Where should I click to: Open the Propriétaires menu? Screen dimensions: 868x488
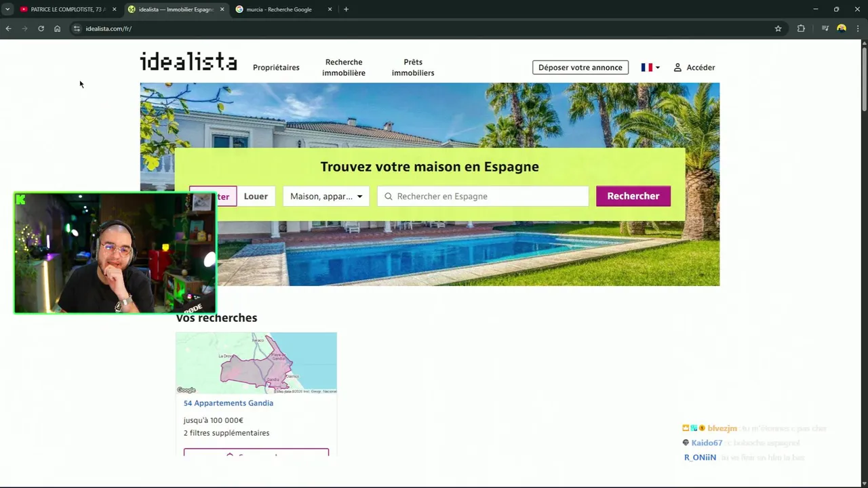pyautogui.click(x=276, y=68)
